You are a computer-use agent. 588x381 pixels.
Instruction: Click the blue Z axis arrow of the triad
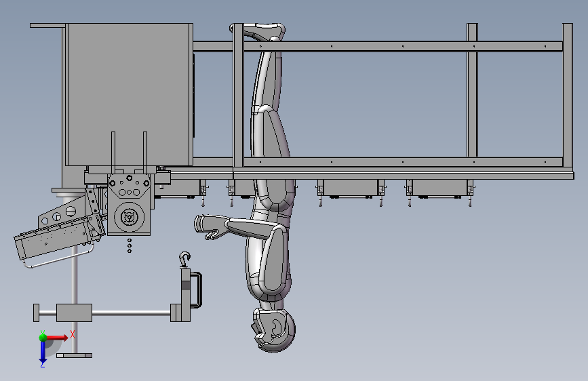pyautogui.click(x=43, y=353)
